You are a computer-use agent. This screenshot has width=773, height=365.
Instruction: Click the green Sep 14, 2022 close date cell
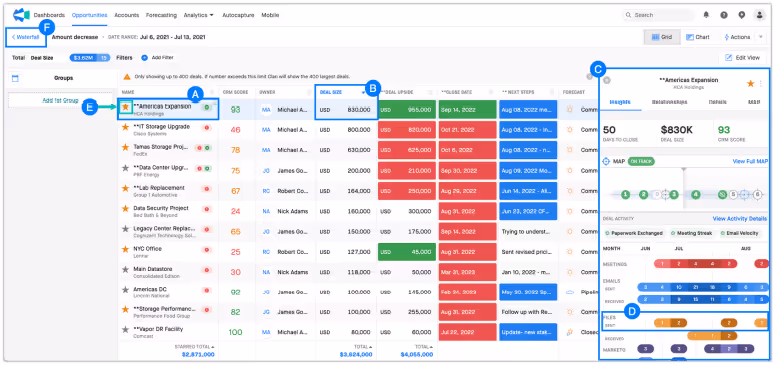[467, 110]
